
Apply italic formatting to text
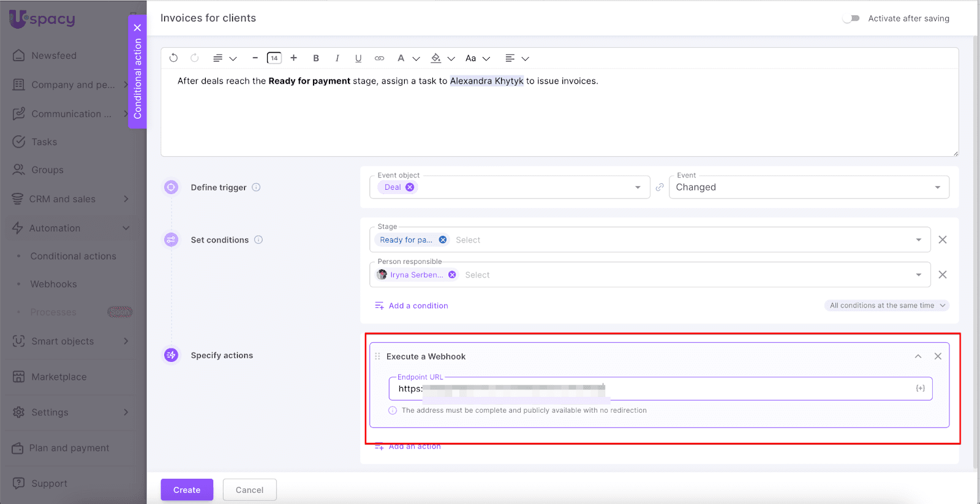(x=337, y=58)
